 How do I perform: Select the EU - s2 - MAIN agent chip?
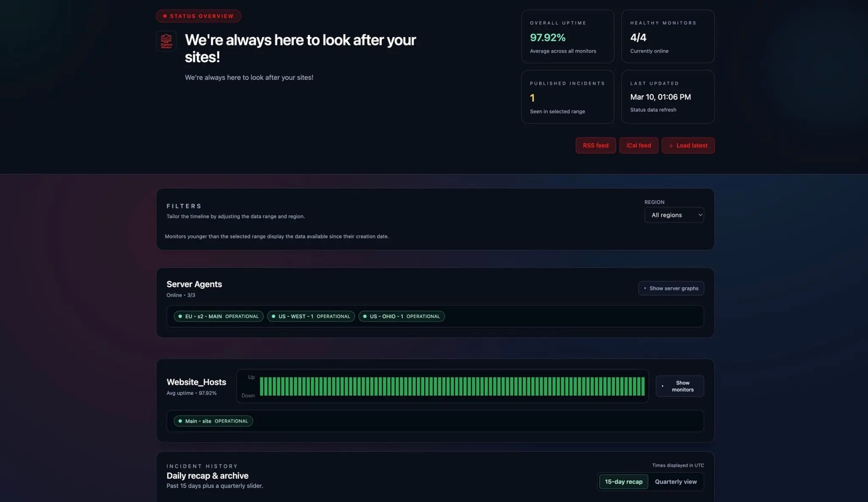(219, 316)
